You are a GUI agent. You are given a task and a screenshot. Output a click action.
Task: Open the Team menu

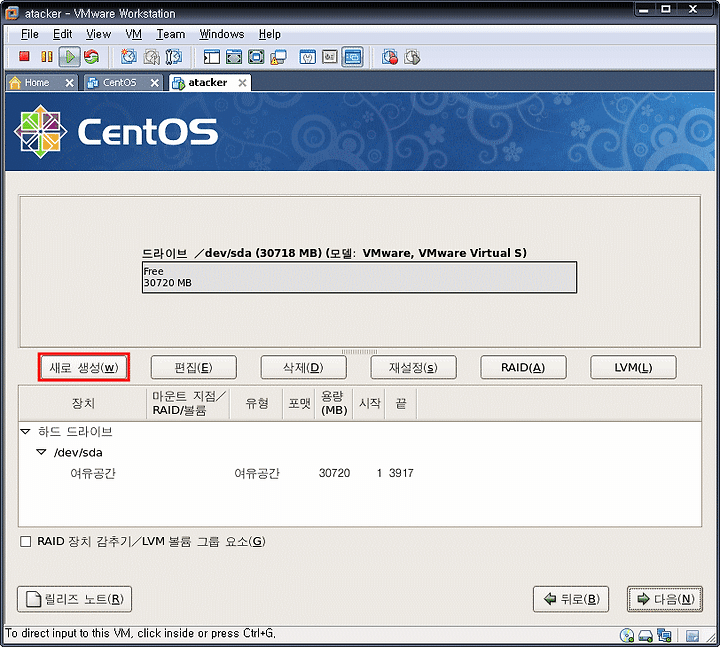tap(171, 34)
